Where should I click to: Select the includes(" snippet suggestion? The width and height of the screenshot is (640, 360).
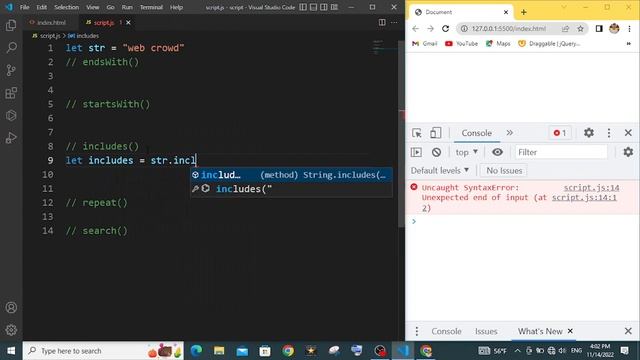291,189
